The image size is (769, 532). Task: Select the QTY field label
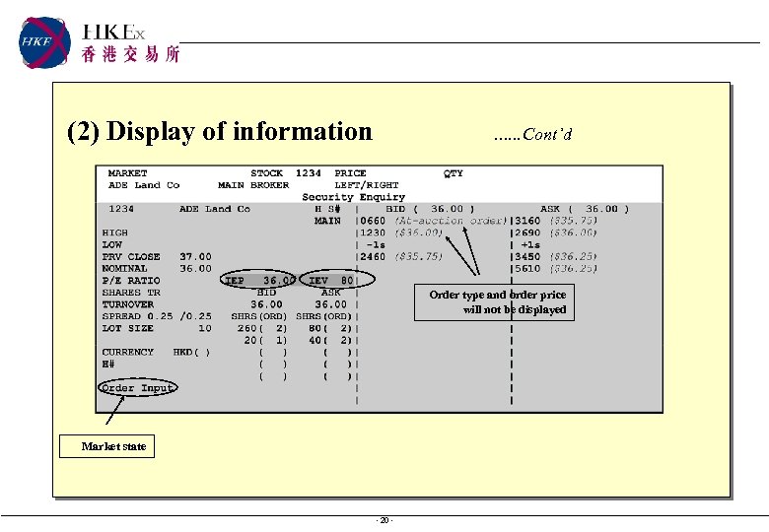point(454,173)
